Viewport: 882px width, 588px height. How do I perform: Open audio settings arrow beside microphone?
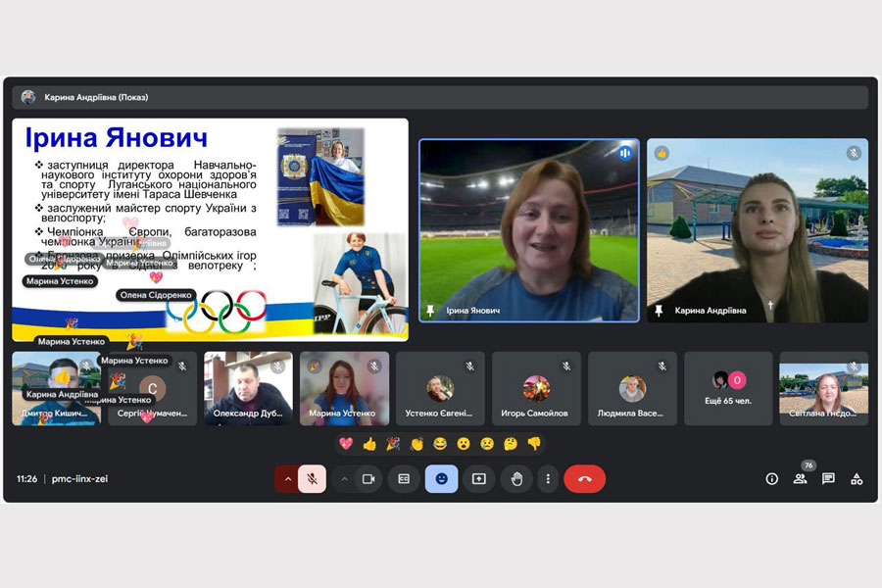(287, 479)
